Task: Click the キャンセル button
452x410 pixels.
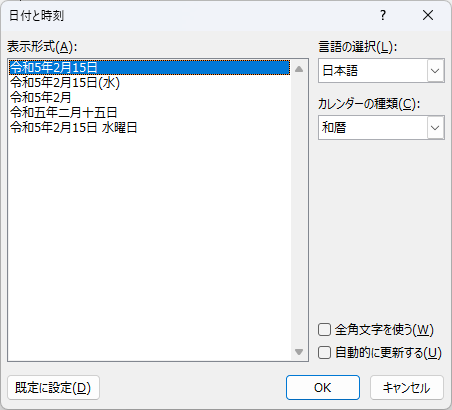Action: [407, 387]
